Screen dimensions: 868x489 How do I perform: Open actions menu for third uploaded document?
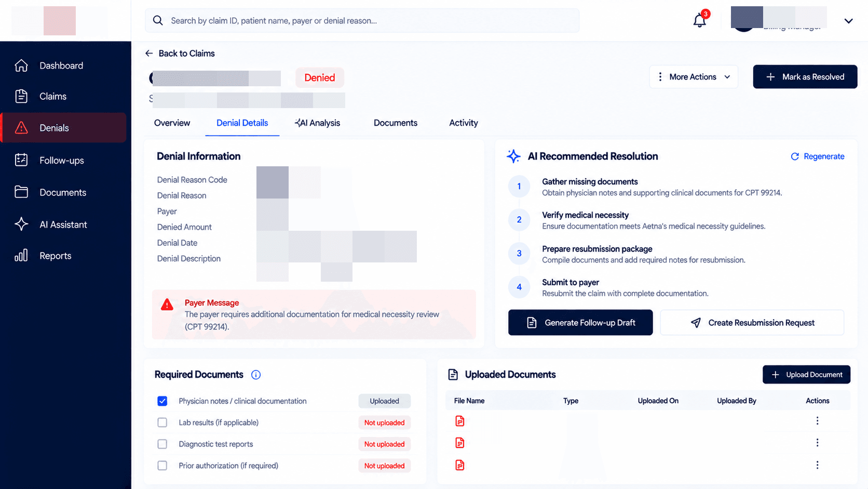coord(817,465)
